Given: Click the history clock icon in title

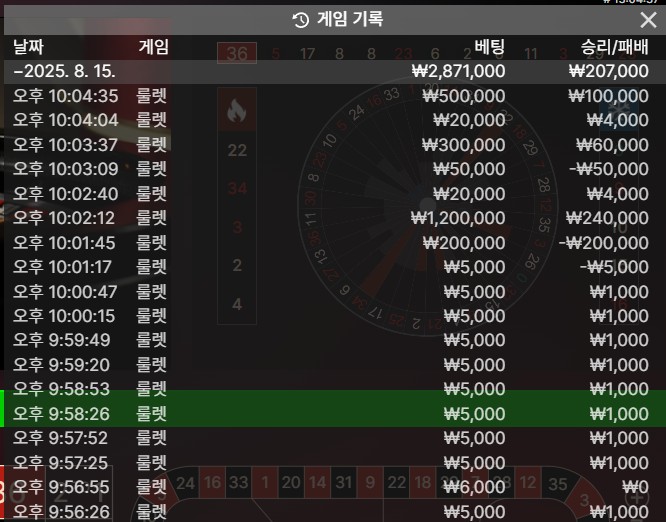Looking at the screenshot, I should [x=301, y=20].
